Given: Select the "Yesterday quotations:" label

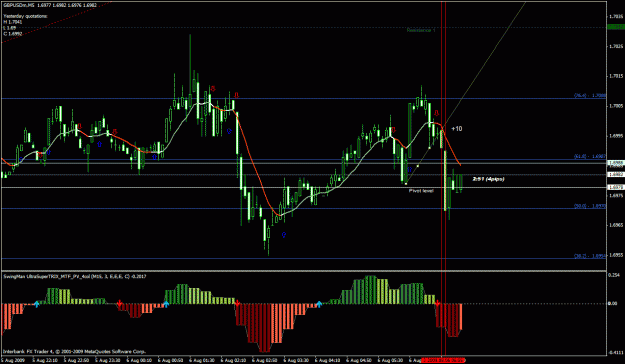Looking at the screenshot, I should pyautogui.click(x=26, y=16).
